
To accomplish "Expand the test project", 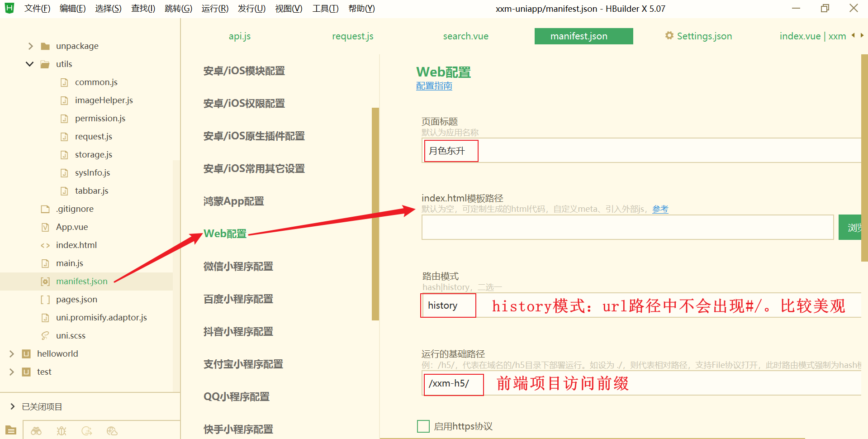I will coord(12,372).
